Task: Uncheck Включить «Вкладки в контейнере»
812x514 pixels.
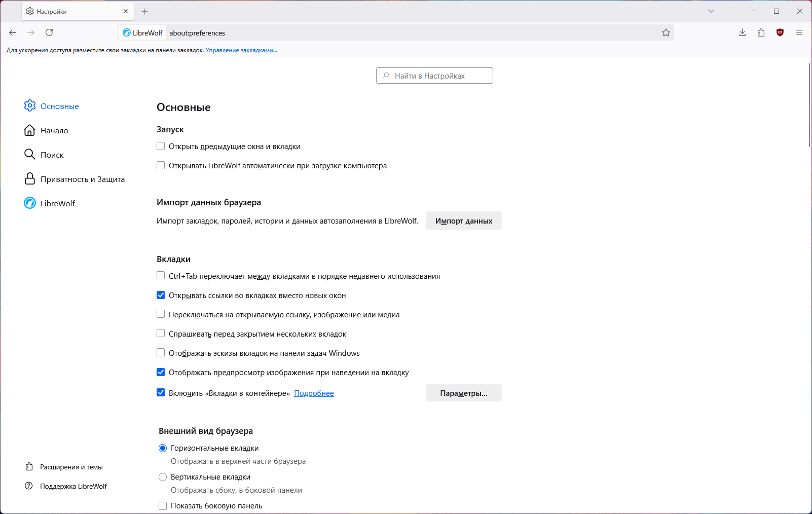Action: [x=161, y=392]
